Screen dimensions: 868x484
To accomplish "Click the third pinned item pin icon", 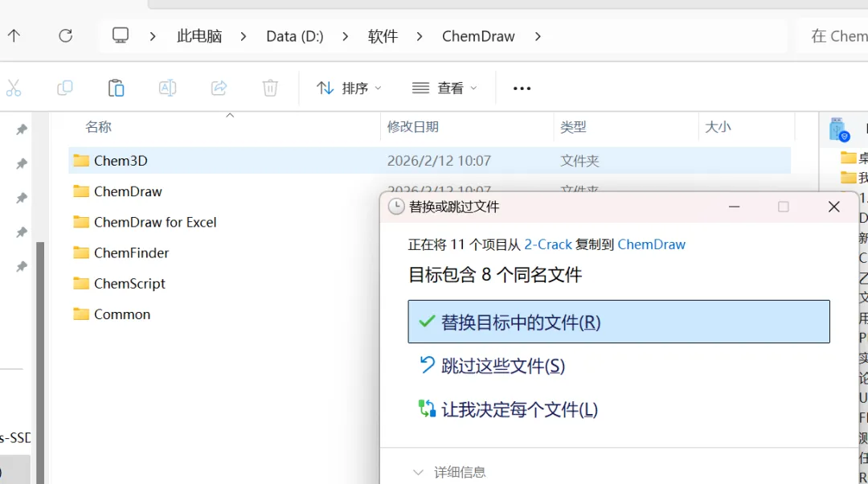I will point(22,199).
